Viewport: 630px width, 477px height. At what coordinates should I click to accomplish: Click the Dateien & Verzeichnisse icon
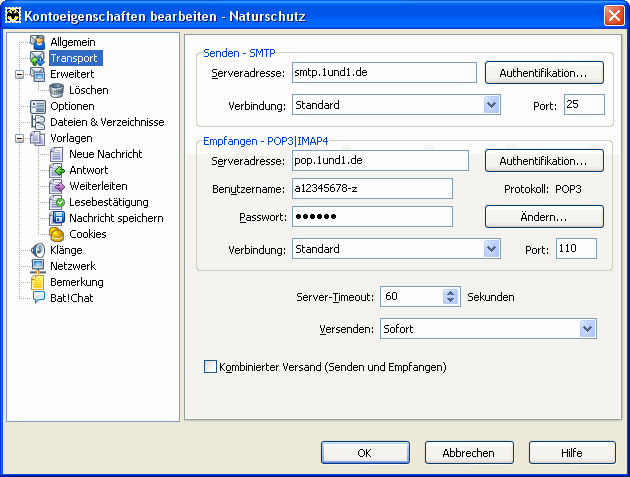(x=38, y=122)
